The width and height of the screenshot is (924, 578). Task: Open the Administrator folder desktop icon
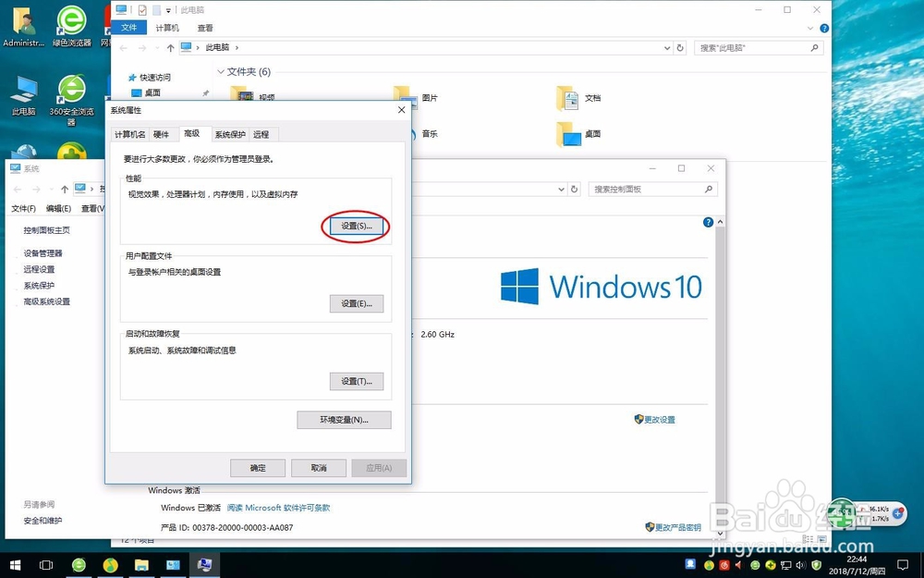24,26
